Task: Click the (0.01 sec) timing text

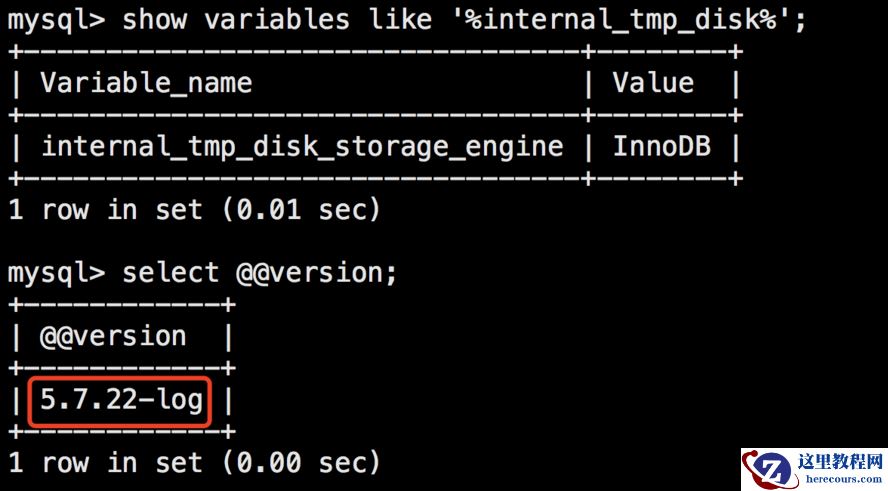Action: pos(302,209)
